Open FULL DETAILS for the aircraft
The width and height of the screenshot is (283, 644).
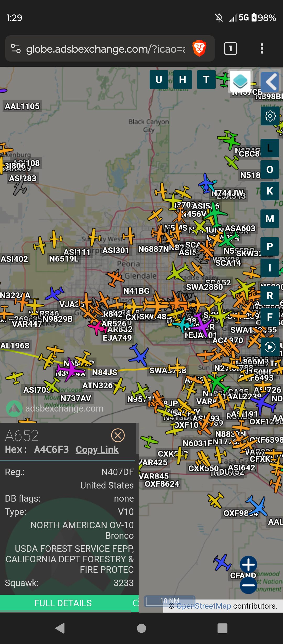click(x=63, y=603)
